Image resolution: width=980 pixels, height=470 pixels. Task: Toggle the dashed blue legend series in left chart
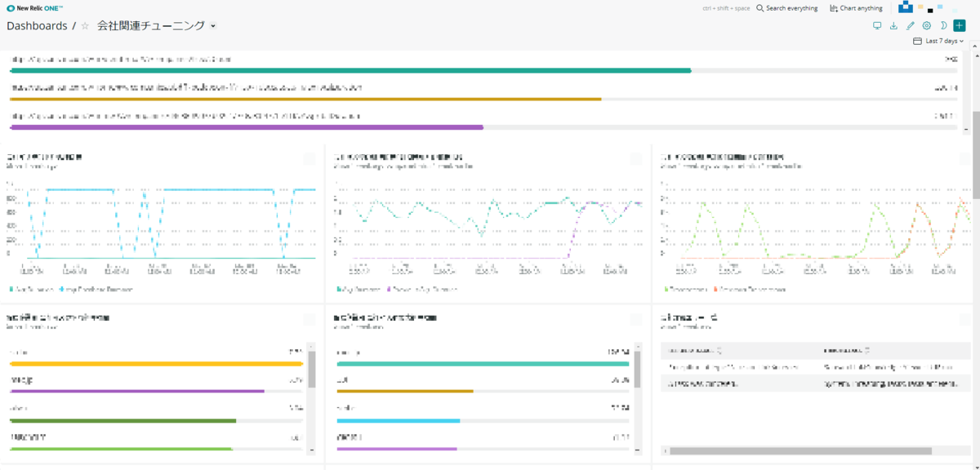98,289
